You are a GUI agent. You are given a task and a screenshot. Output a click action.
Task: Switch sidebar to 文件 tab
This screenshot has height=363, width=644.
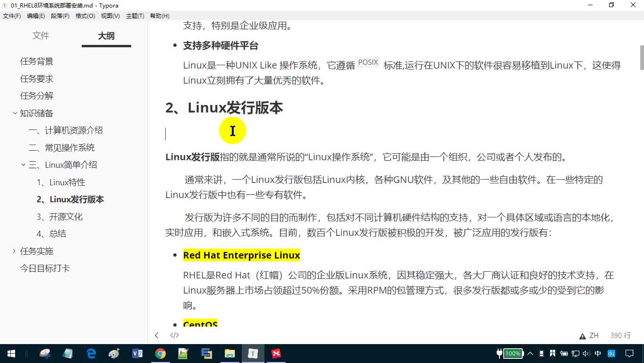point(41,36)
